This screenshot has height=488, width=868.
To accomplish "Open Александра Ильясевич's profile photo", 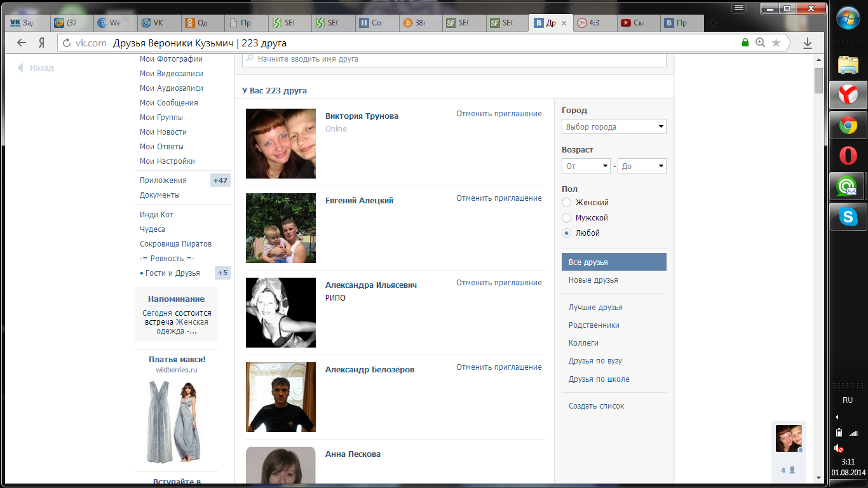I will [281, 313].
